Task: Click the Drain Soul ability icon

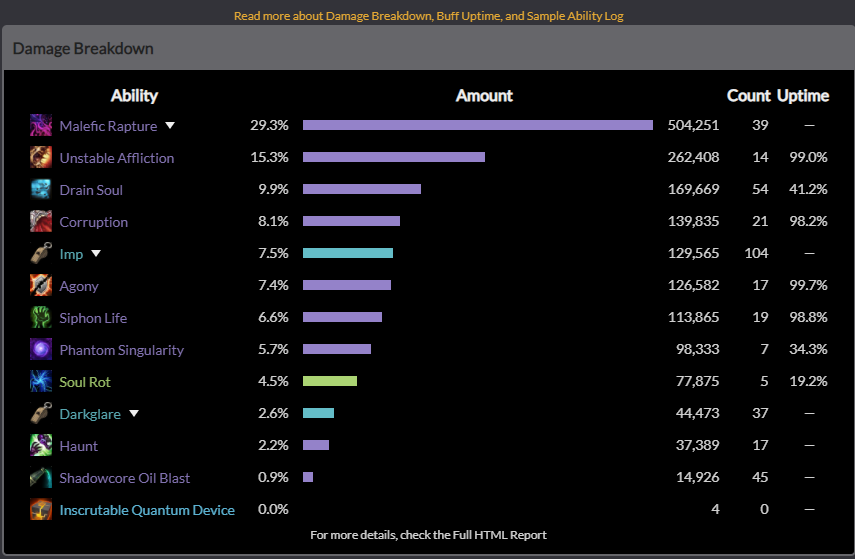Action: tap(41, 190)
